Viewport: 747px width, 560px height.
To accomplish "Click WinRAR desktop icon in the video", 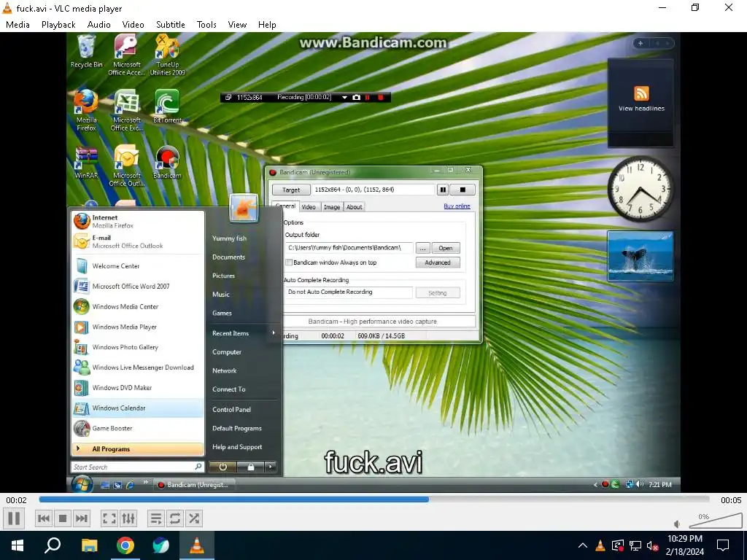I will [x=86, y=163].
